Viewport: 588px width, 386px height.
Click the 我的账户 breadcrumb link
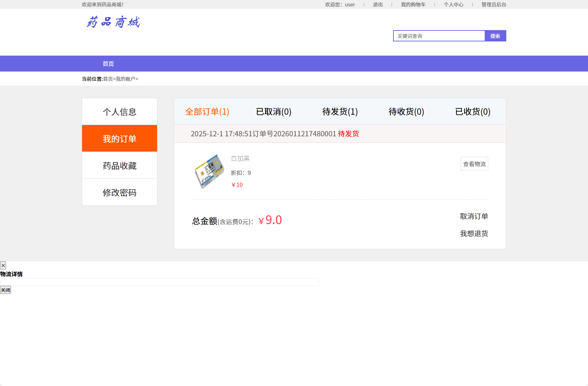pos(126,79)
